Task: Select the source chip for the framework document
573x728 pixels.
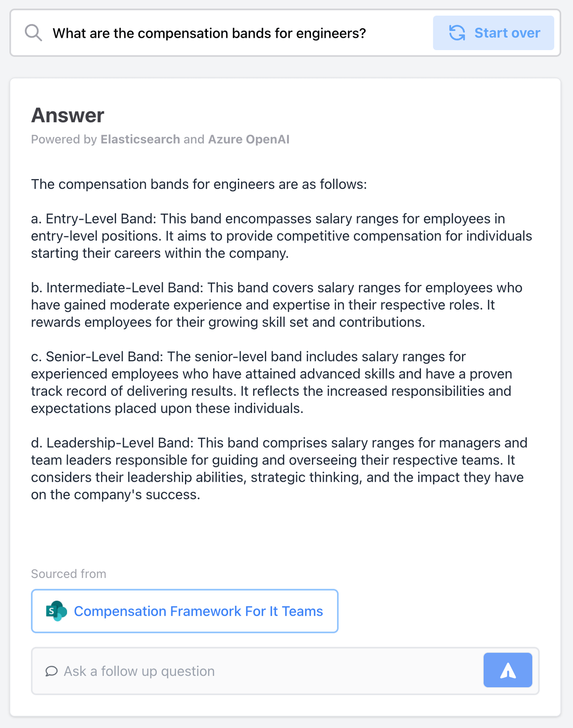Action: (x=184, y=611)
